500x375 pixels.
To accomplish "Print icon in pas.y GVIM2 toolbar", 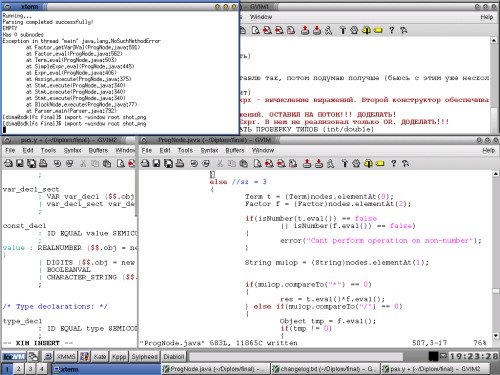I will 43,163.
